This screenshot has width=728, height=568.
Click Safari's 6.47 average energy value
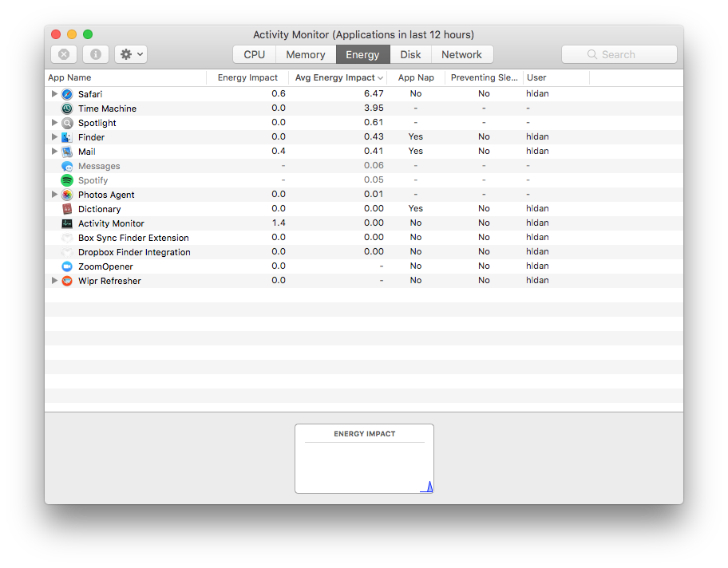[374, 94]
